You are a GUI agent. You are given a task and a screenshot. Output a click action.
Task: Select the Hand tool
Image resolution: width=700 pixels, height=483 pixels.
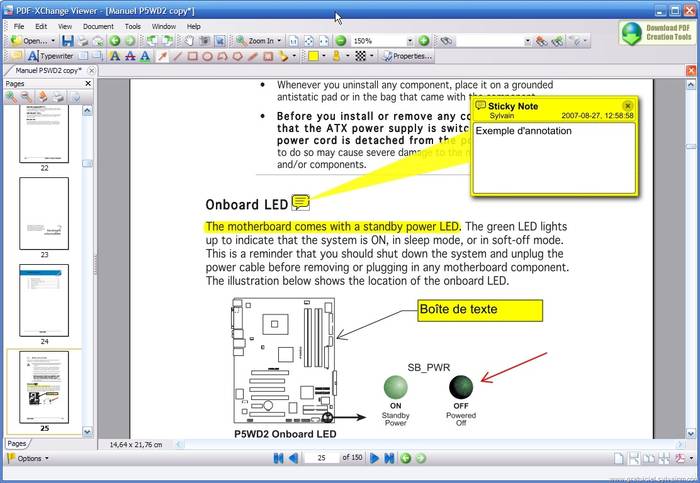(189, 41)
